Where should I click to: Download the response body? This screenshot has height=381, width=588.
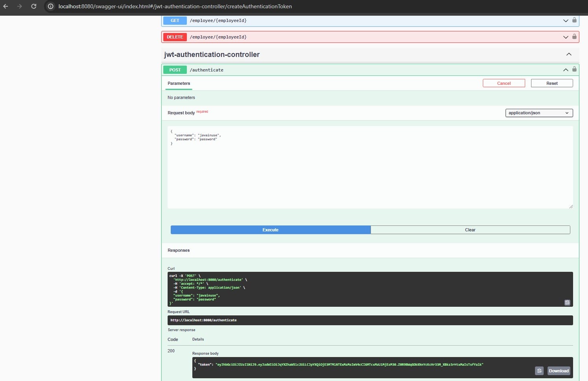point(559,371)
